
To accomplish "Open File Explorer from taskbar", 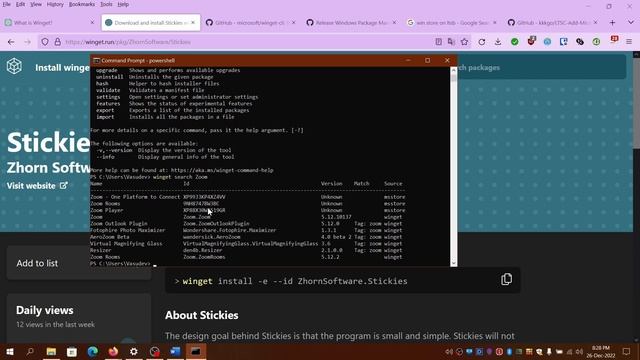I will pos(51,351).
